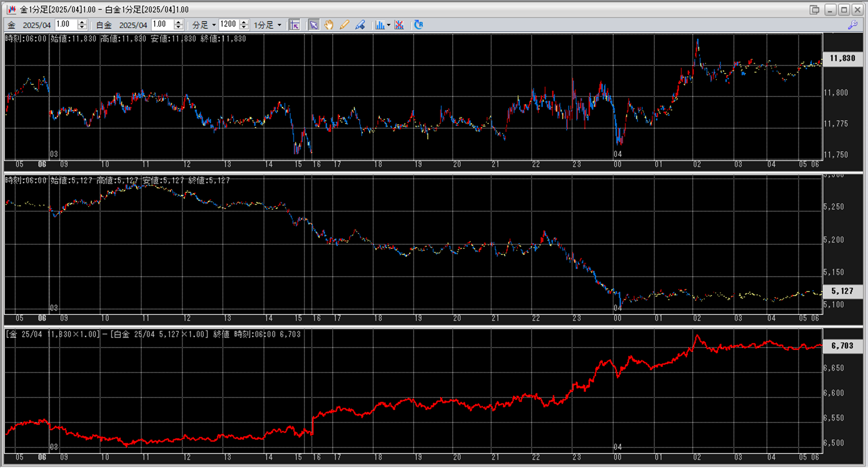Increase the gold 金 multiplier stepper

(82, 22)
